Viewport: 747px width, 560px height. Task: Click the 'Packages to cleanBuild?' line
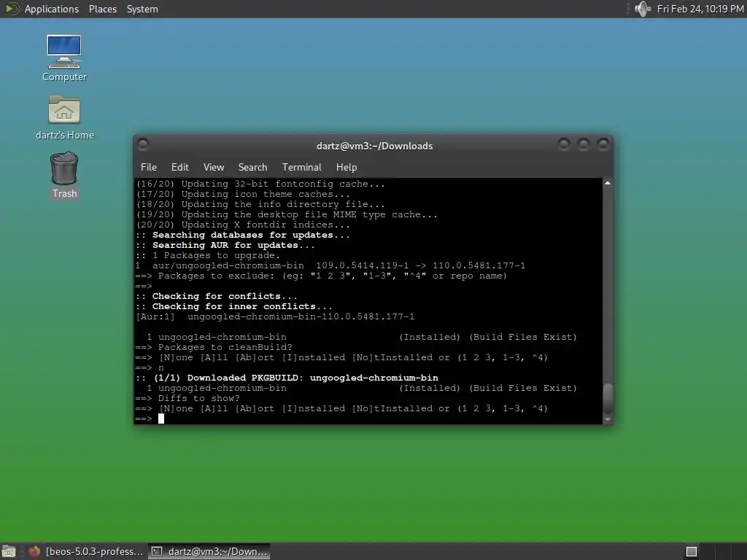coord(214,347)
